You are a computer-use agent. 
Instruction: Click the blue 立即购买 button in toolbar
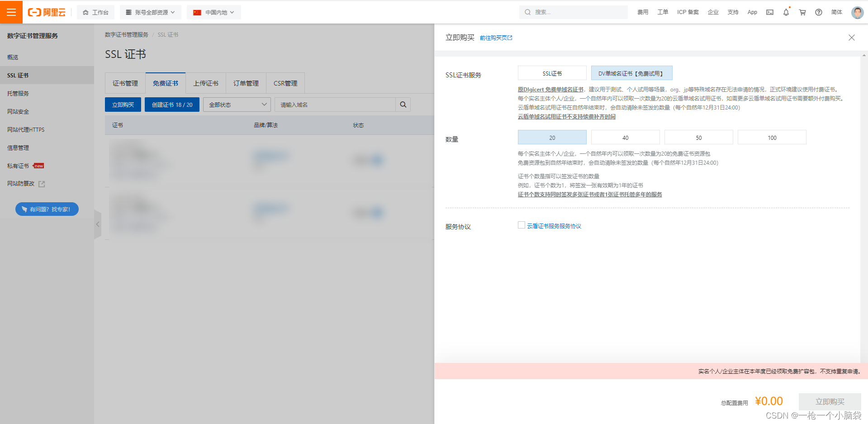point(123,105)
